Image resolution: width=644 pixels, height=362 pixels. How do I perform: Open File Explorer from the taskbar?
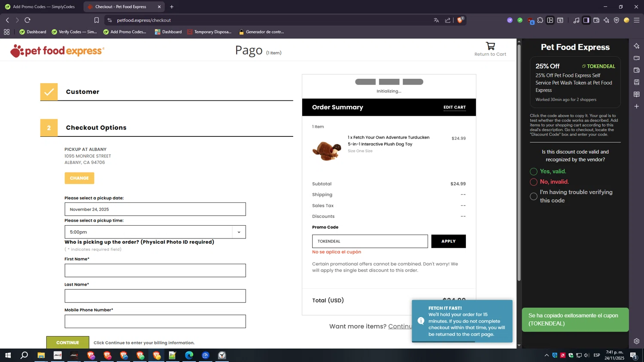pos(41,355)
